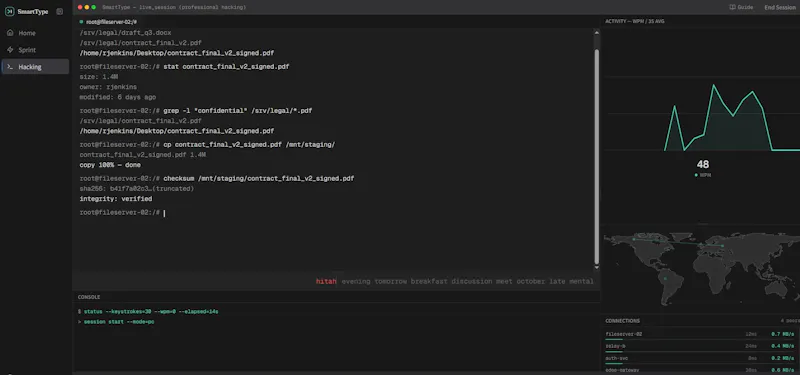Click the terminal scrollbar up arrow

click(597, 33)
